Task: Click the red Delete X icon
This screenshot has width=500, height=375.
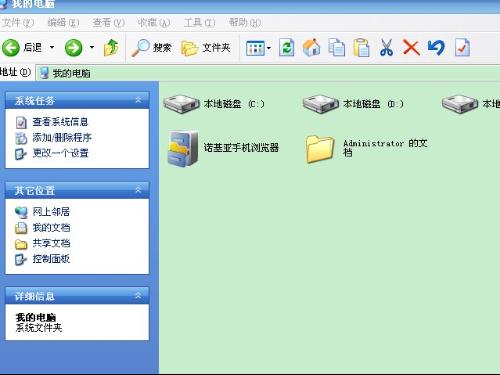Action: [x=411, y=48]
